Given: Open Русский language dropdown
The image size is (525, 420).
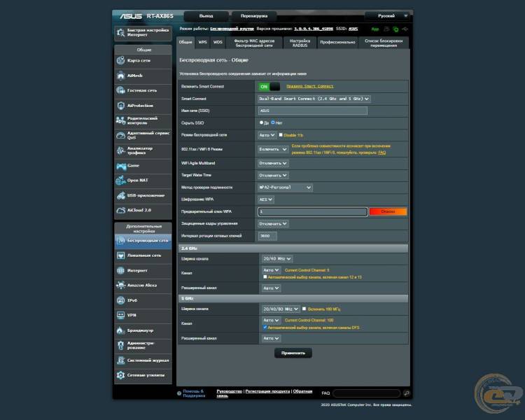Looking at the screenshot, I should click(x=388, y=15).
